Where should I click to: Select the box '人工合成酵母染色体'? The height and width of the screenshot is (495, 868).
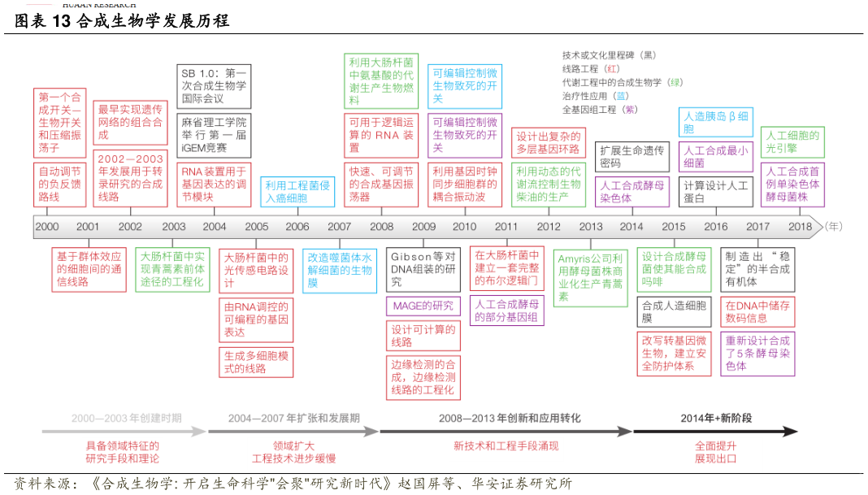(632, 192)
